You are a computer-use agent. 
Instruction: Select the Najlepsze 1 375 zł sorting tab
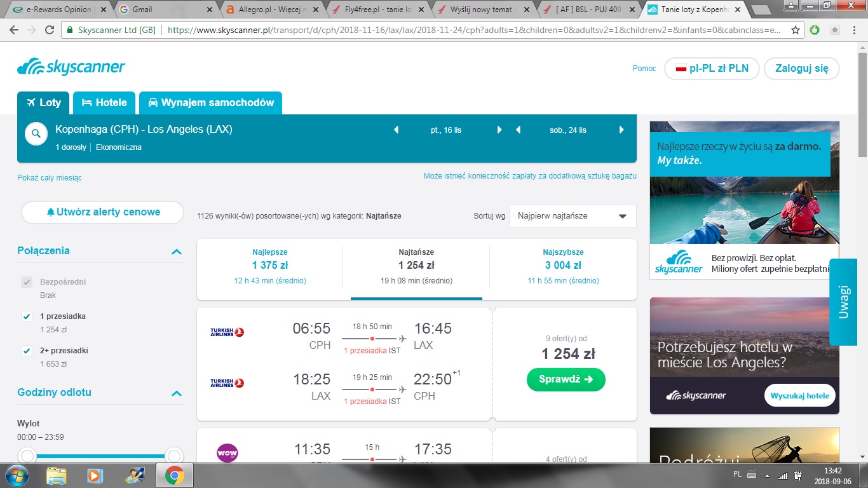click(270, 267)
